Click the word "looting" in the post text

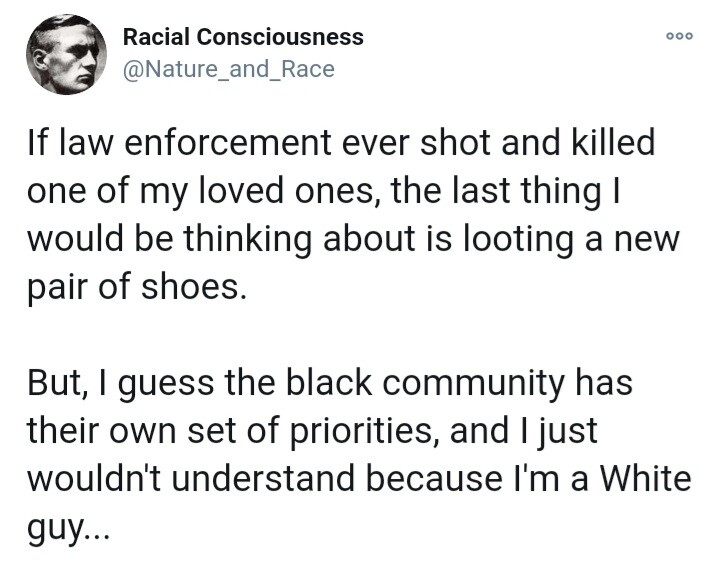pos(505,238)
